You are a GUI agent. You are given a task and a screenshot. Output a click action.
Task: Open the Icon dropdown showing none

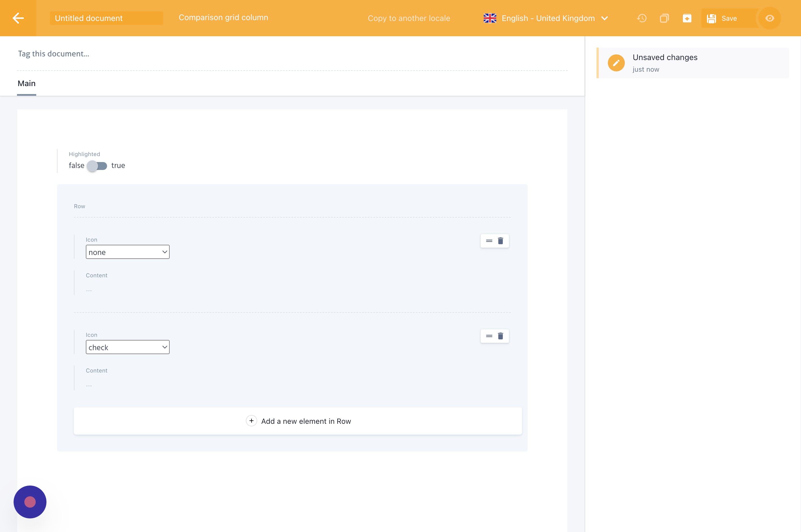(127, 252)
